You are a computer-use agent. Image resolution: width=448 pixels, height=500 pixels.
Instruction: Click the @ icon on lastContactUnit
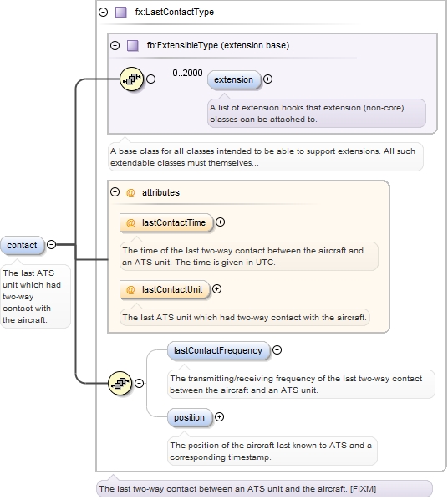pos(130,289)
